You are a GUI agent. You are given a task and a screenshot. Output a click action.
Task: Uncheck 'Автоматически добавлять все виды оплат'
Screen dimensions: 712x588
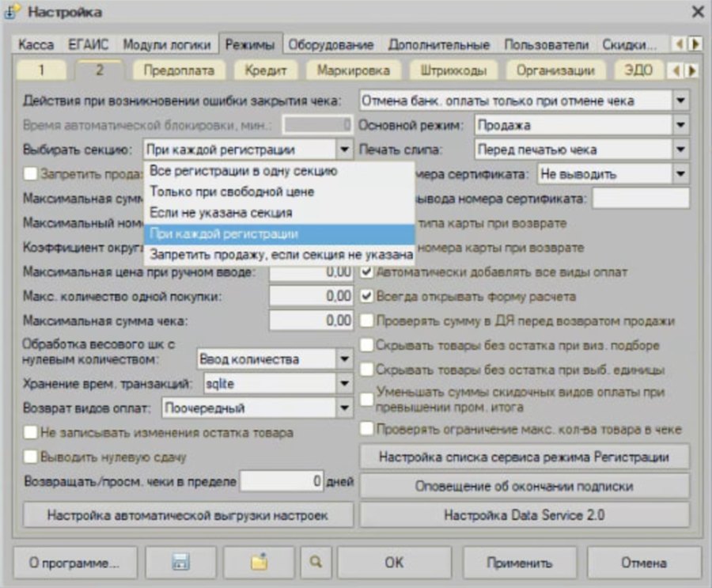tap(366, 271)
